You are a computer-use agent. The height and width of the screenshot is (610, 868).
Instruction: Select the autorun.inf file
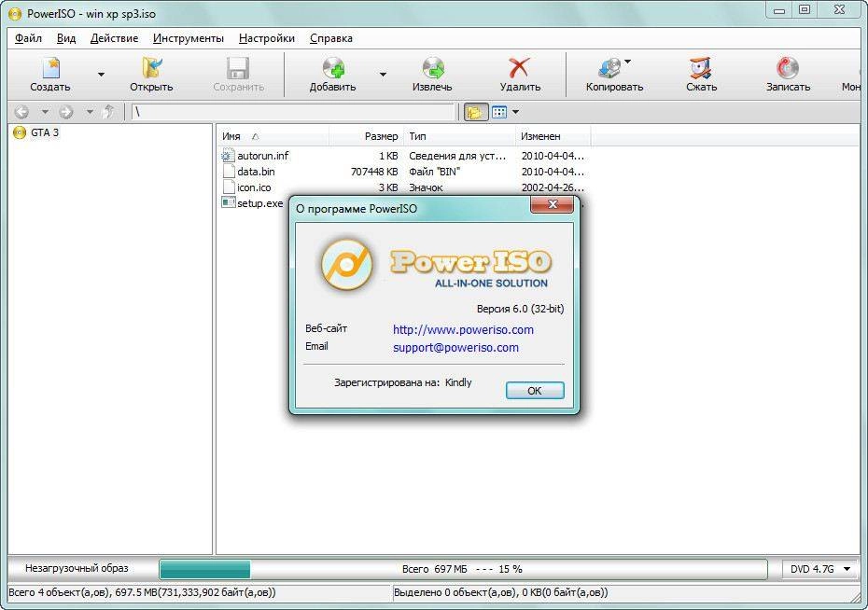point(262,156)
